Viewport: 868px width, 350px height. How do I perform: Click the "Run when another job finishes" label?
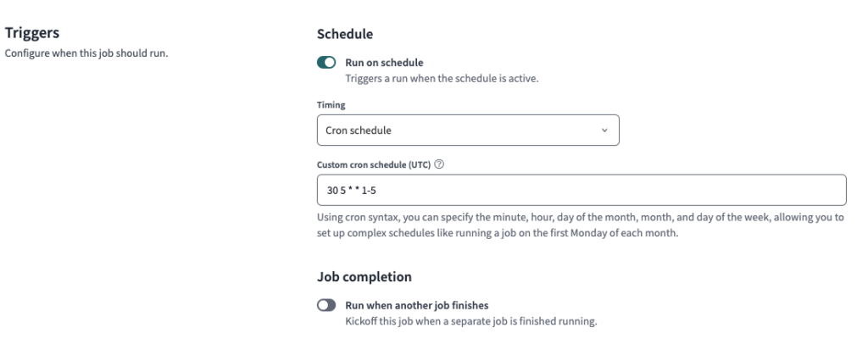[418, 305]
